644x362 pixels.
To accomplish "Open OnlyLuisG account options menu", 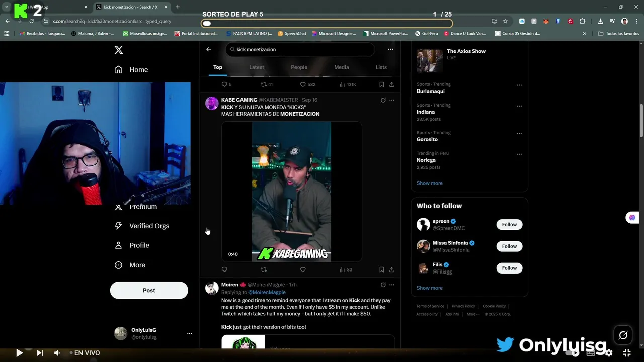I will (189, 333).
